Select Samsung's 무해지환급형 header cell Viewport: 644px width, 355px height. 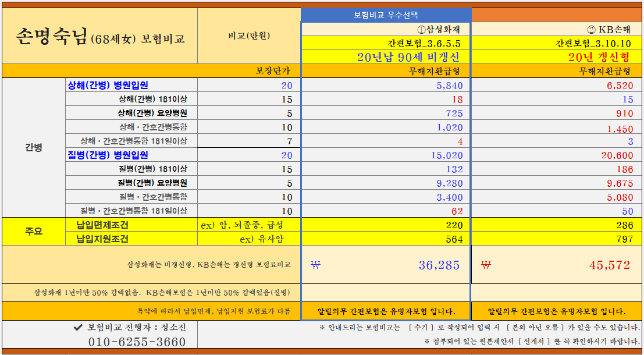[386, 71]
